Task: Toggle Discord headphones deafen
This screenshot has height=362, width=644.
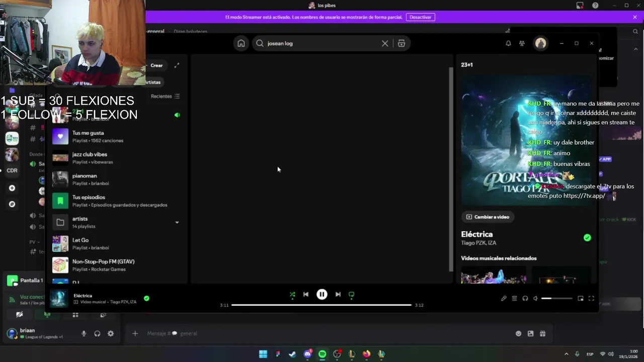Action: tap(97, 333)
